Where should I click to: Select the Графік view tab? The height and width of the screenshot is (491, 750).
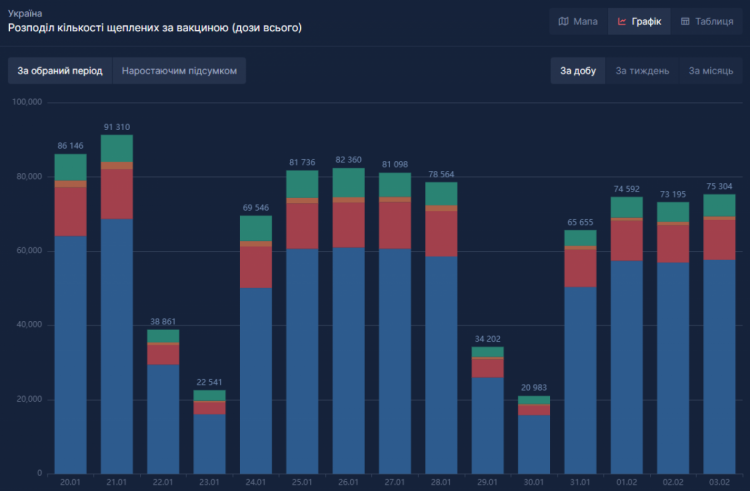638,21
